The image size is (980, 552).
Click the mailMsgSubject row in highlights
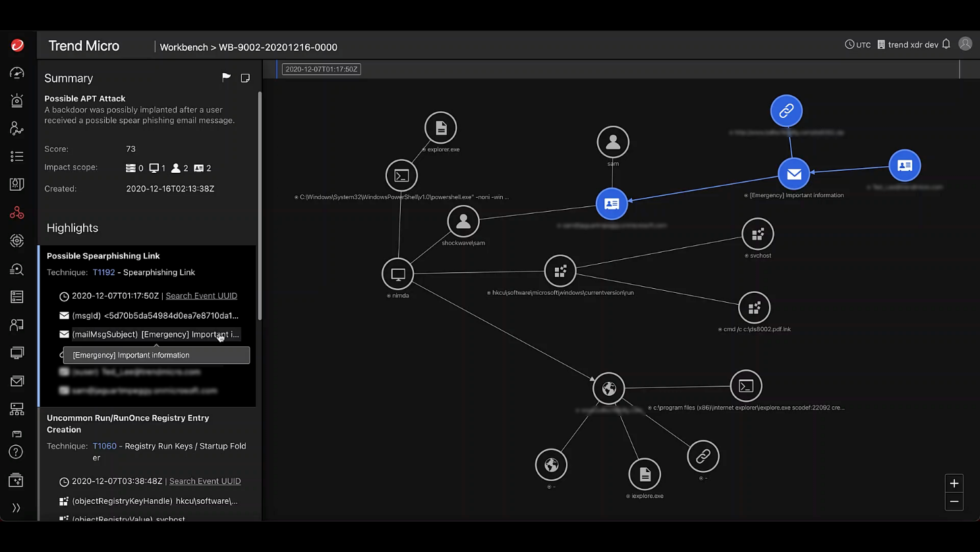click(x=150, y=334)
